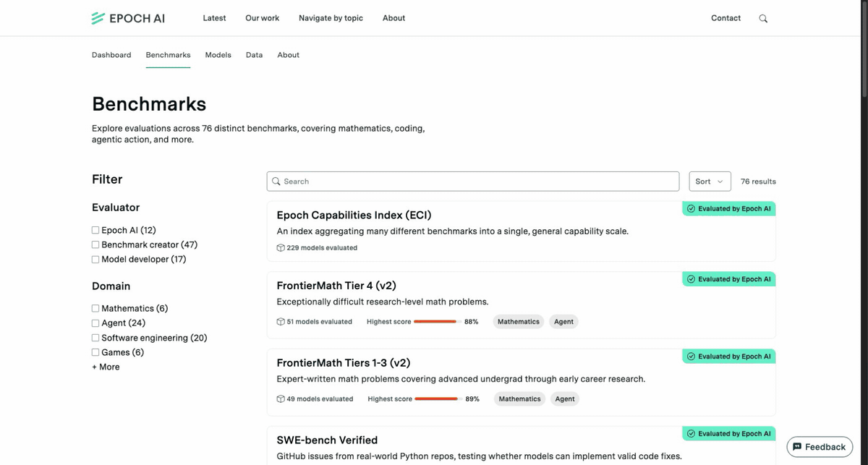This screenshot has height=465, width=868.
Task: Click the 89% highest score bar
Action: [438, 399]
